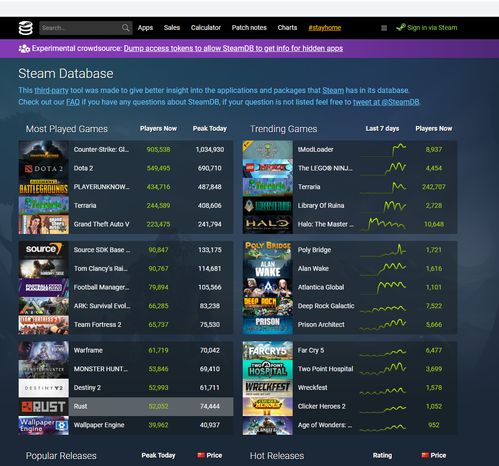The image size is (499, 466).
Task: Click the Alan Wake thumbnail
Action: 268,269
